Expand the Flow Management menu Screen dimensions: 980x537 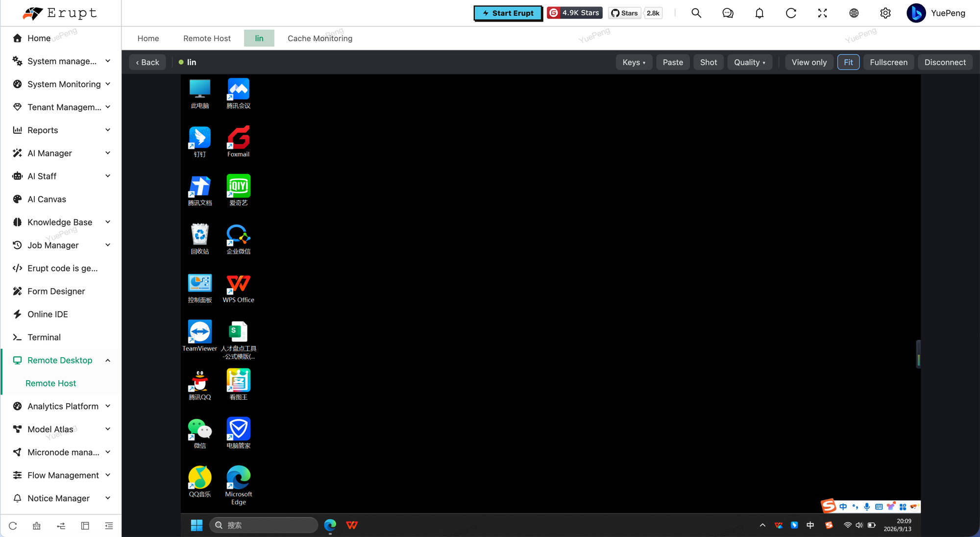click(61, 476)
